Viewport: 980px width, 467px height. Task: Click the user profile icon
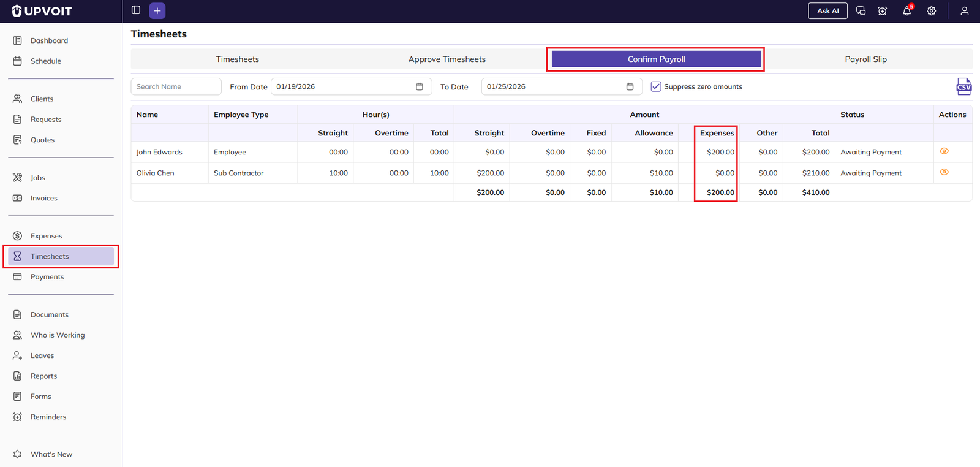click(x=964, y=11)
